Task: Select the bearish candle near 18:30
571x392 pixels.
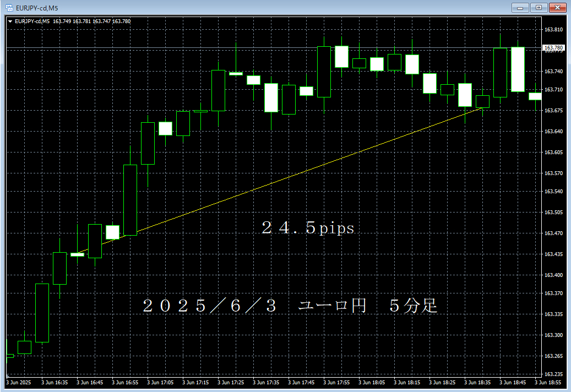Action: pyautogui.click(x=464, y=95)
